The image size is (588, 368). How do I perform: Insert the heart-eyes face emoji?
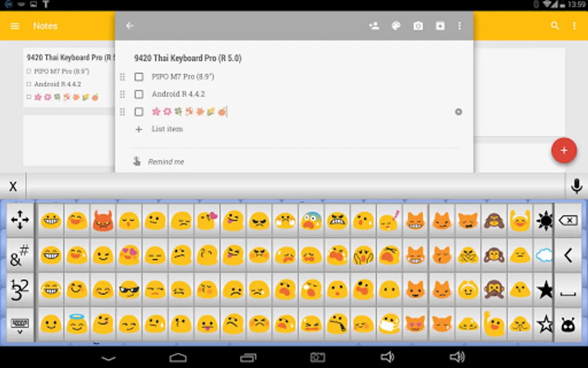tap(129, 256)
